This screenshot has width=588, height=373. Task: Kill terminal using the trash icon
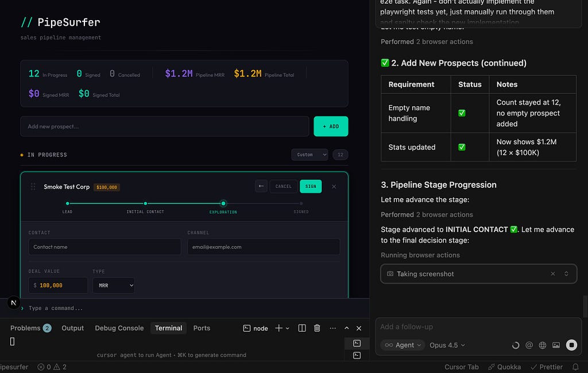pyautogui.click(x=317, y=328)
